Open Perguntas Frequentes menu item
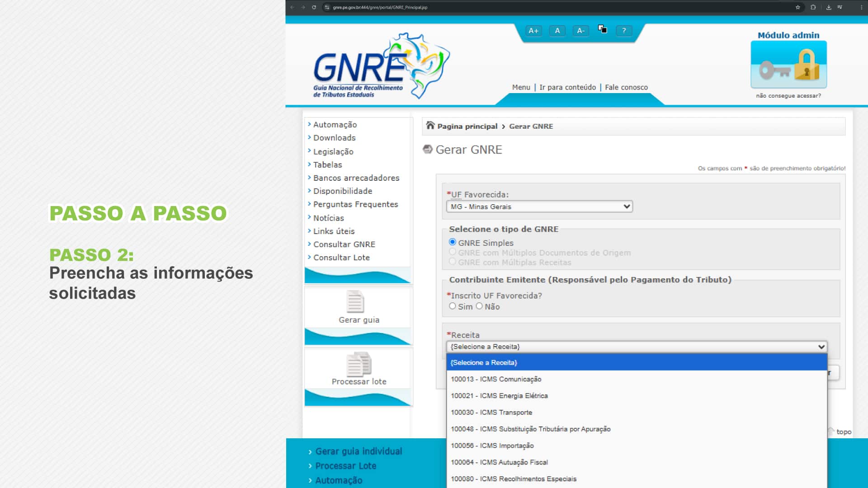Viewport: 868px width, 488px height. pos(356,204)
